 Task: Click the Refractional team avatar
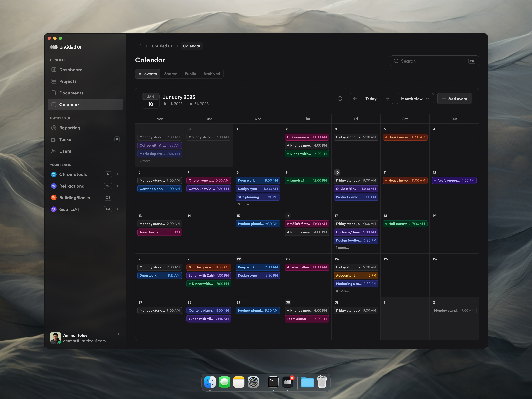point(54,186)
